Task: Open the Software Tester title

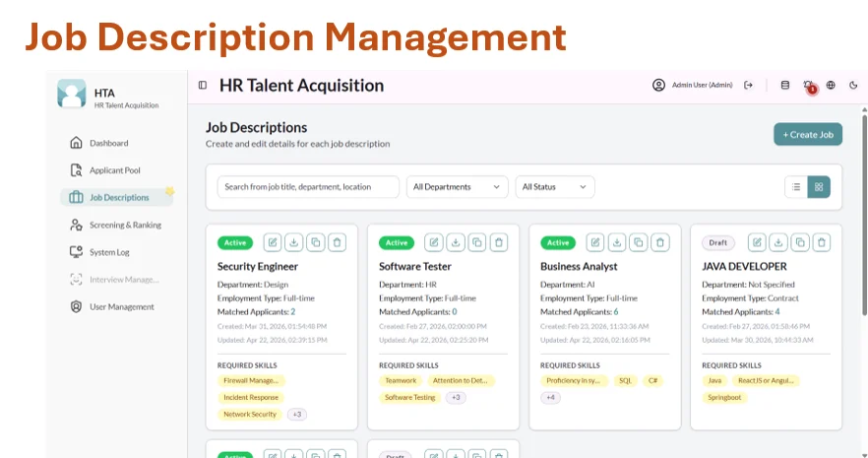Action: click(x=415, y=266)
